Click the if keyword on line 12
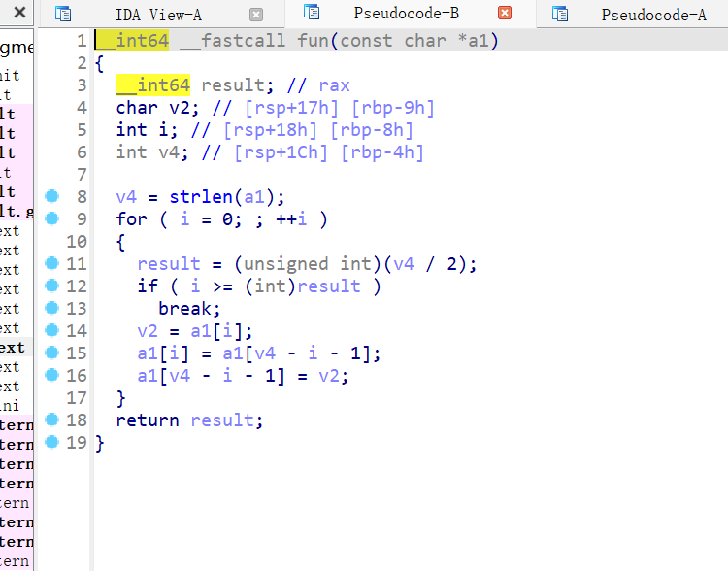This screenshot has width=728, height=571. pos(148,285)
